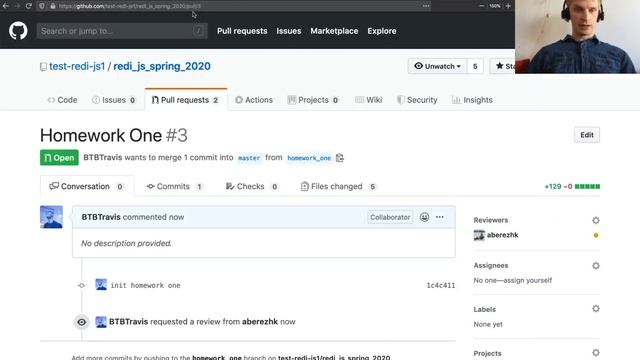Click the comment timestamp now

point(176,217)
